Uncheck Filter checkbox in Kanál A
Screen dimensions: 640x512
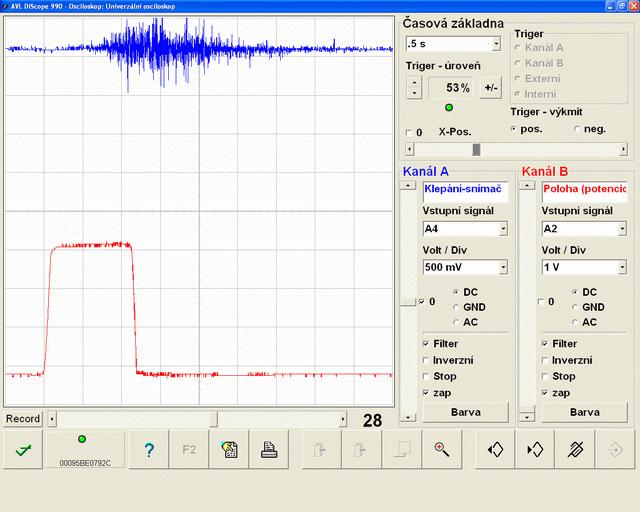point(427,344)
